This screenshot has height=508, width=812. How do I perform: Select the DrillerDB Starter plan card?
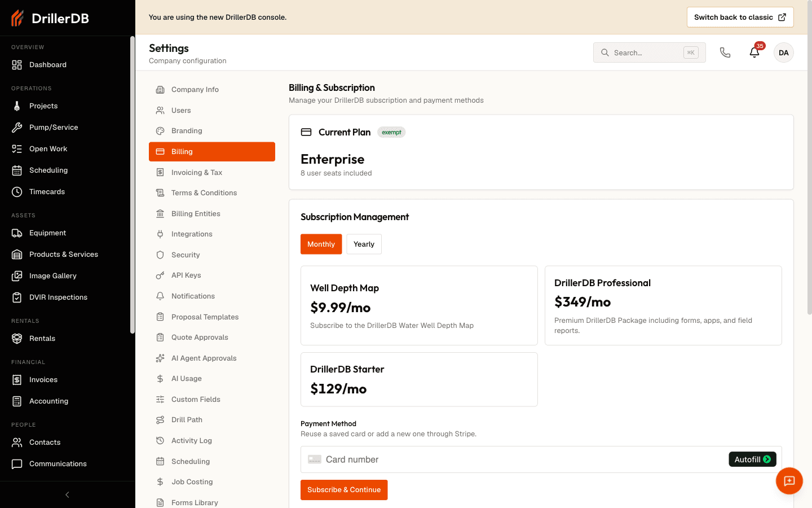coord(419,379)
